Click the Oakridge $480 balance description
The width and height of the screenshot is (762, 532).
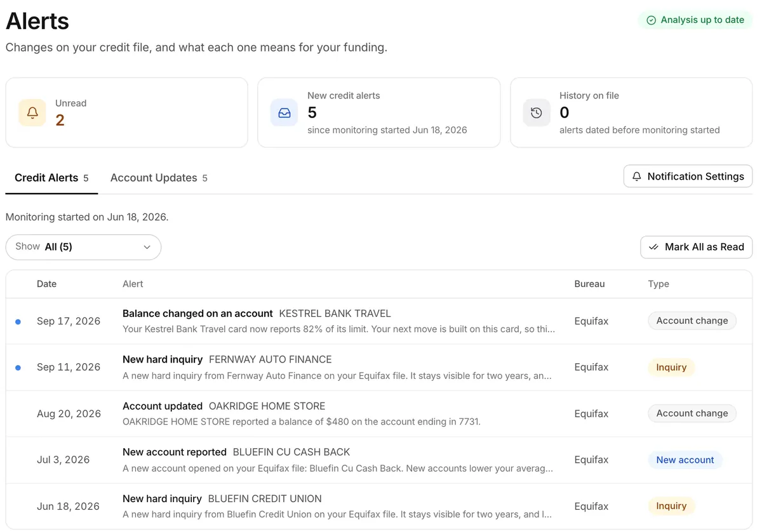[302, 422]
